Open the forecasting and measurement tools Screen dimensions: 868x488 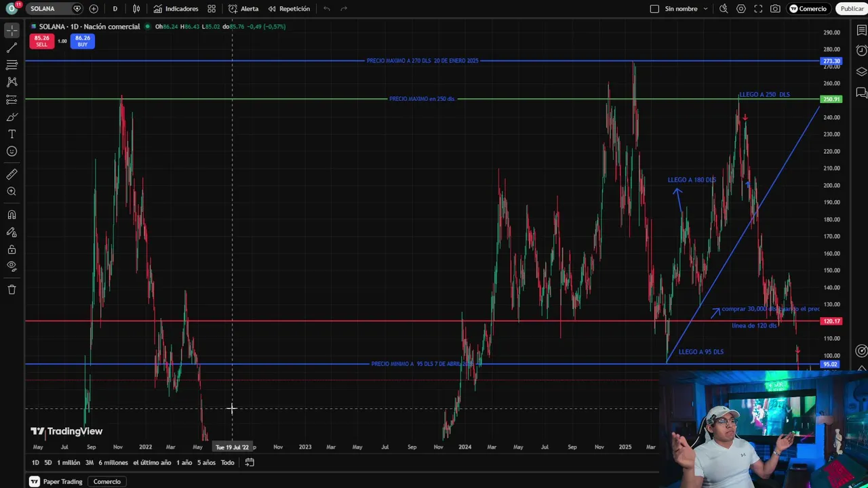(12, 100)
